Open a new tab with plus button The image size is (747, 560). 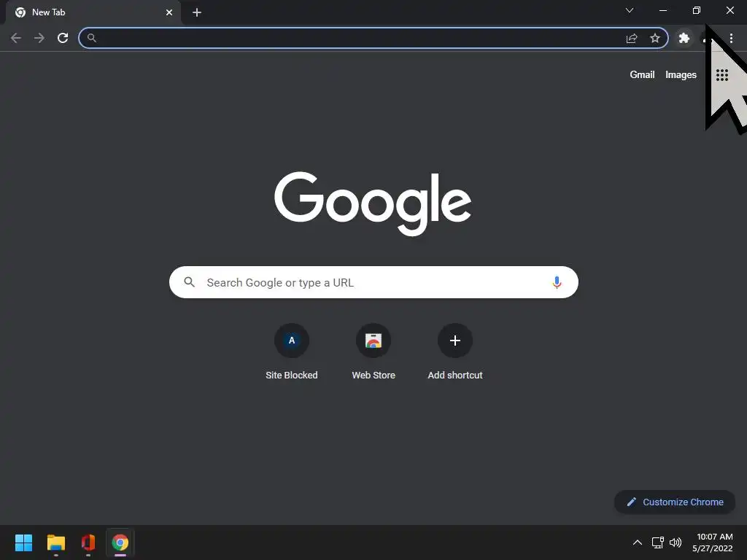197,12
